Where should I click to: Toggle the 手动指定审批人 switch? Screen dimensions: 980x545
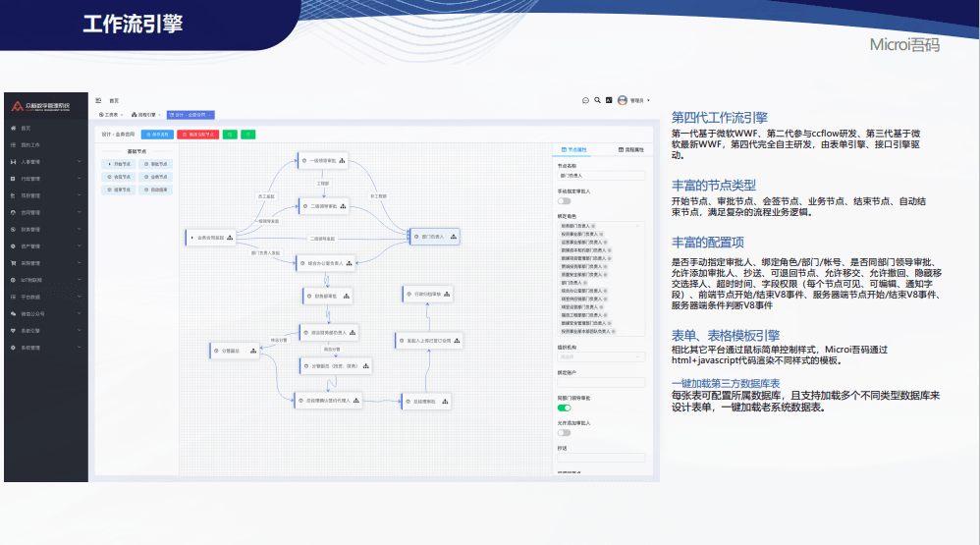coord(565,201)
